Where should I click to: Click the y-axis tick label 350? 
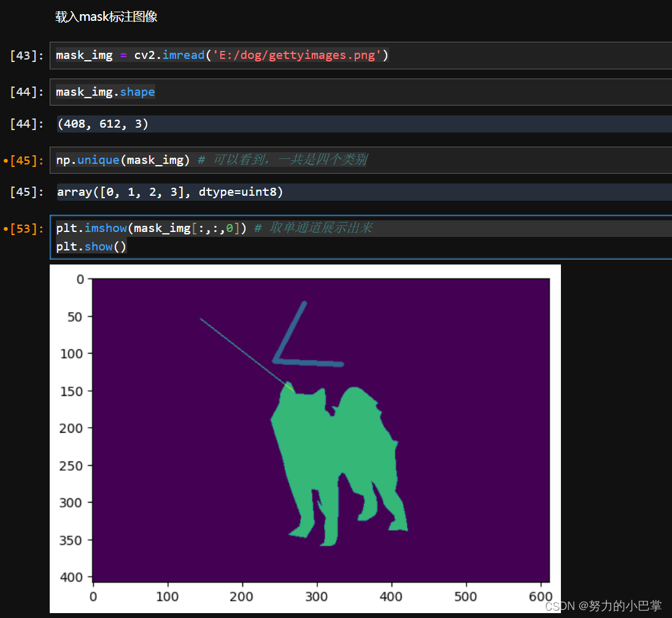72,540
